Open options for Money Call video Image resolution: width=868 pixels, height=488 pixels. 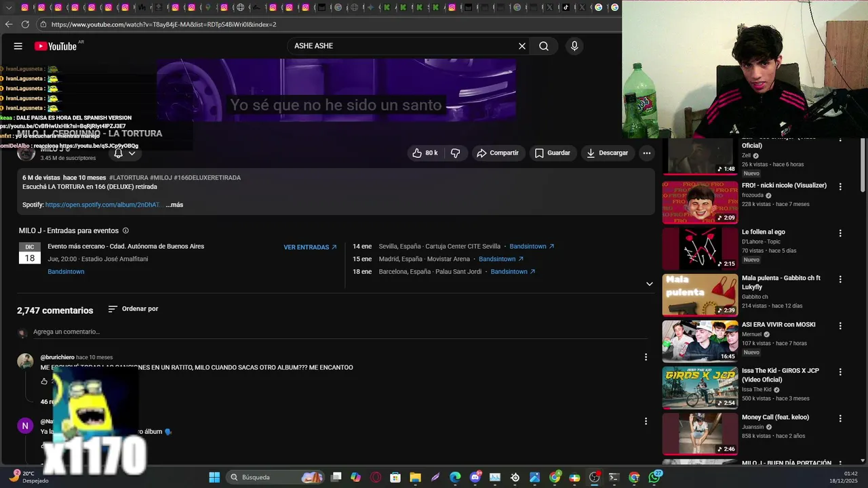coord(840,418)
